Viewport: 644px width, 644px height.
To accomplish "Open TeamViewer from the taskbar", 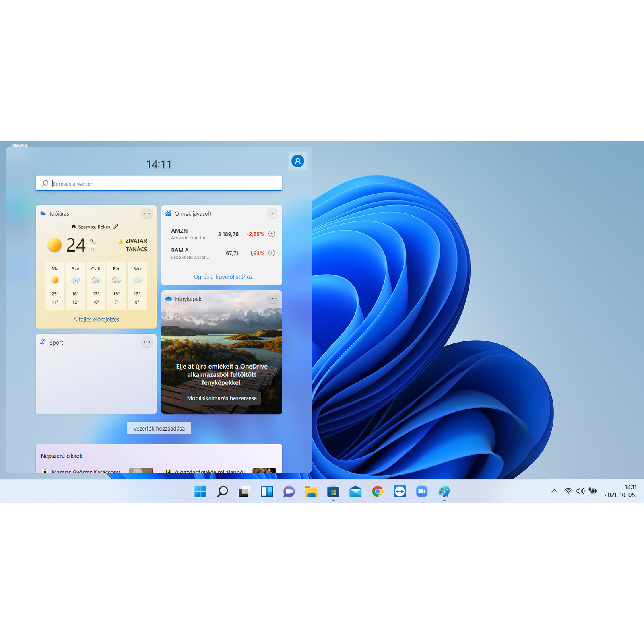I will (399, 491).
